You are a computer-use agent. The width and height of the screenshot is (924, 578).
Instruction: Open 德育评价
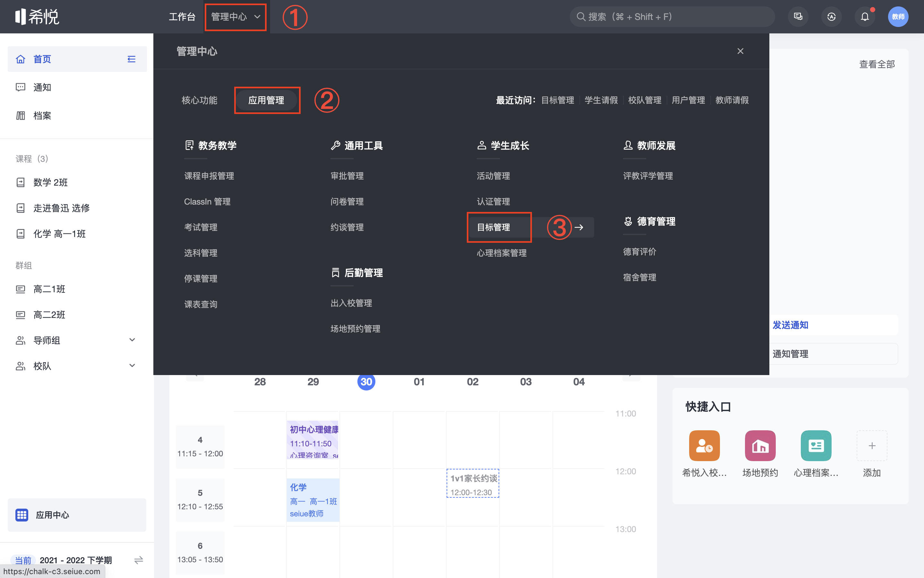pyautogui.click(x=639, y=251)
